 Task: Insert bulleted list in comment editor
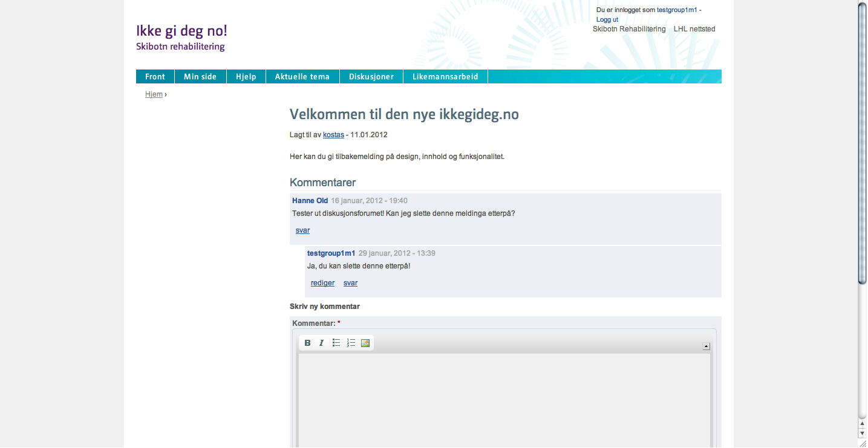[x=336, y=343]
